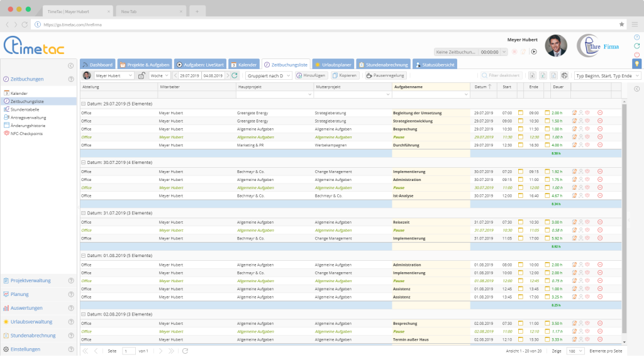Switch to the Statusübersicht tab
644x362 pixels.
[435, 65]
